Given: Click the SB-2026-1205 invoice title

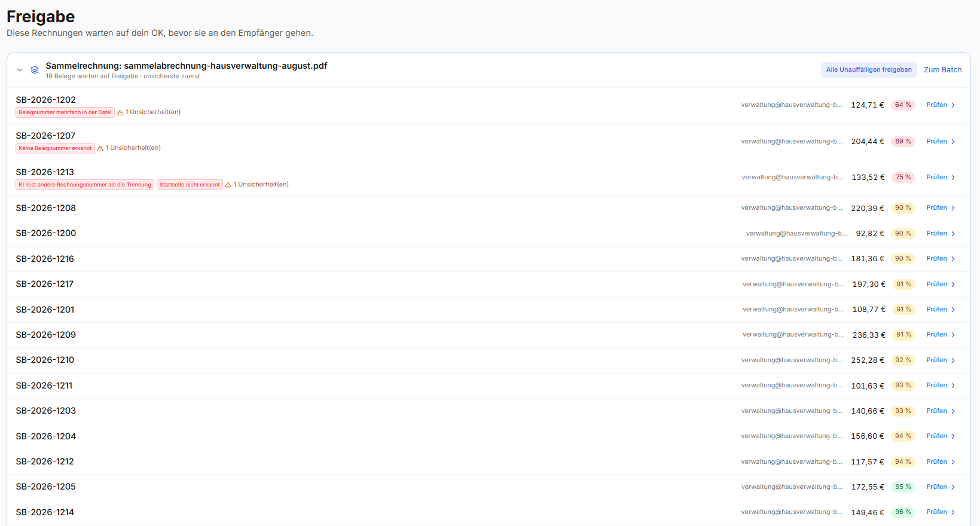Looking at the screenshot, I should [46, 487].
